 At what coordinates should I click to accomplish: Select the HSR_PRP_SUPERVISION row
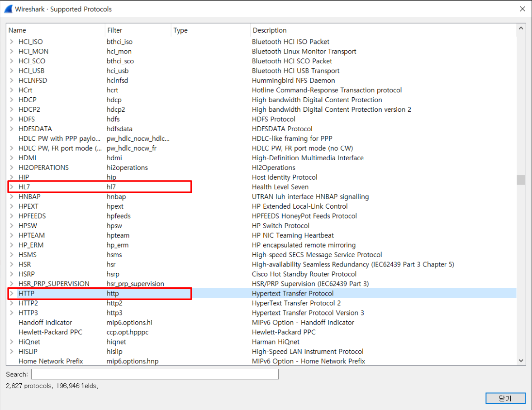point(261,283)
